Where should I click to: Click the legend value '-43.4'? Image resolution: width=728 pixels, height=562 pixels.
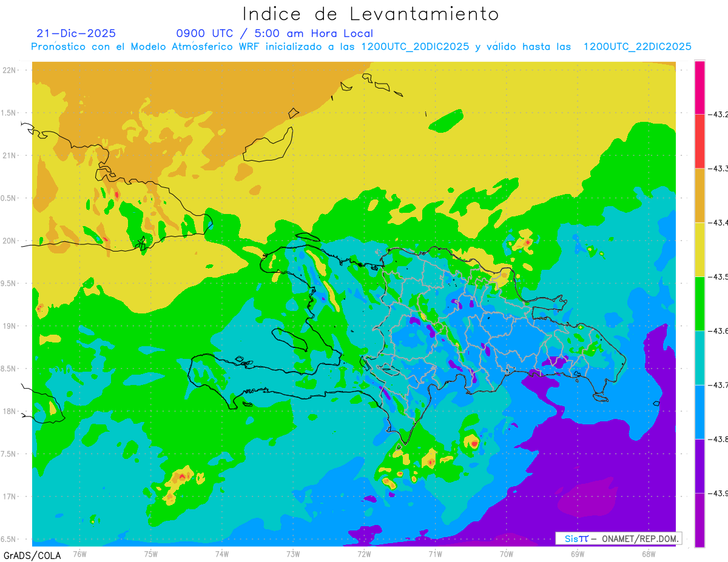718,222
